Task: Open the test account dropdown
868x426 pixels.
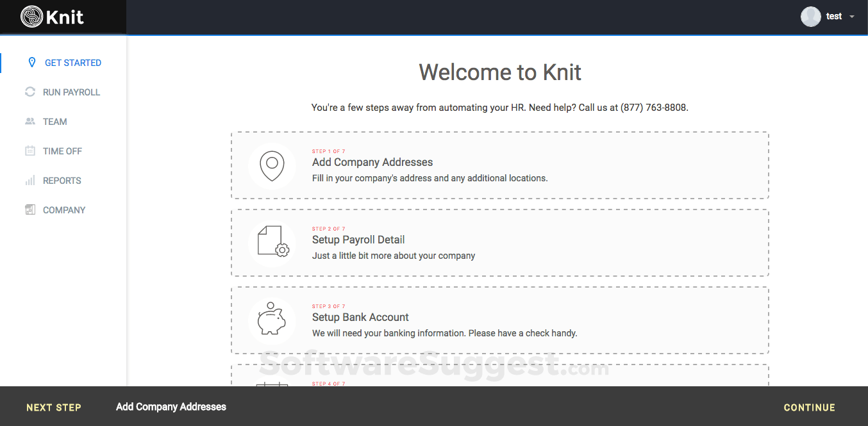Action: tap(851, 16)
